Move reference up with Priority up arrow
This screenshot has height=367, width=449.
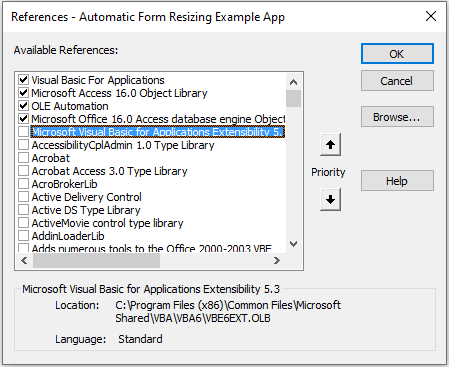click(330, 145)
